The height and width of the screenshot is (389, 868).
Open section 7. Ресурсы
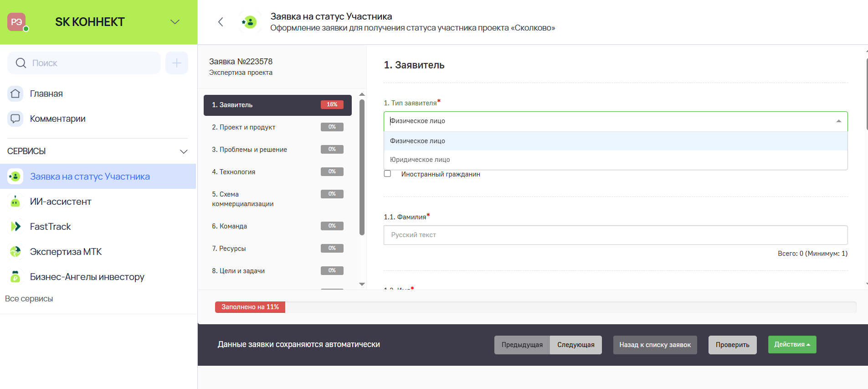(x=277, y=249)
